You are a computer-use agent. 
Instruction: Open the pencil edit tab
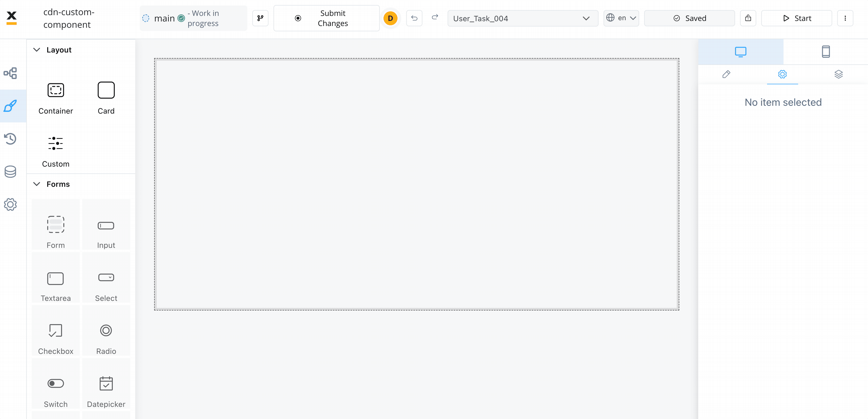pyautogui.click(x=726, y=74)
